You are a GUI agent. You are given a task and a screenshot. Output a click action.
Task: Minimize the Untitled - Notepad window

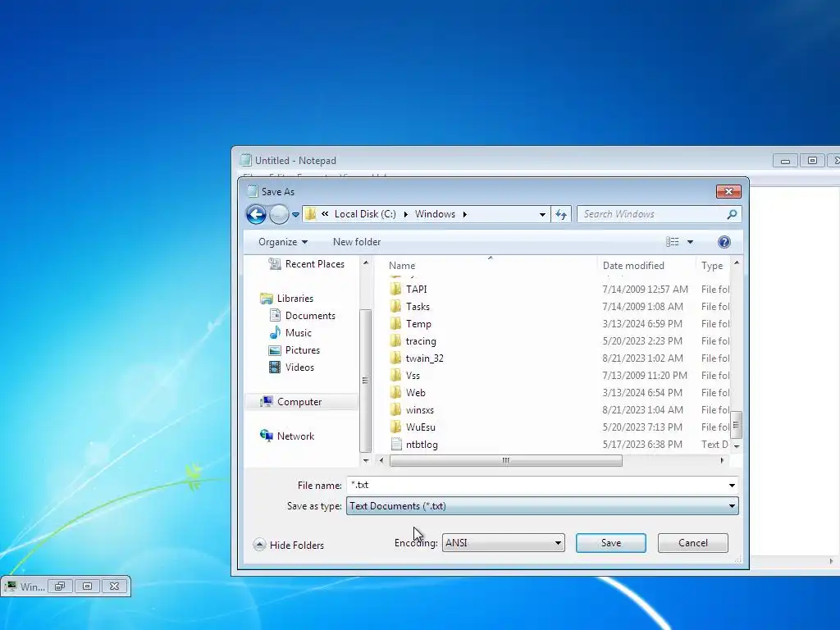click(x=785, y=160)
